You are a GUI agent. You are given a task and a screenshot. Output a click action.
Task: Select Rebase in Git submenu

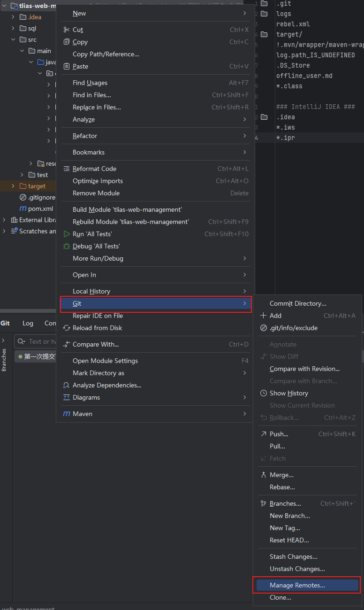pyautogui.click(x=307, y=487)
